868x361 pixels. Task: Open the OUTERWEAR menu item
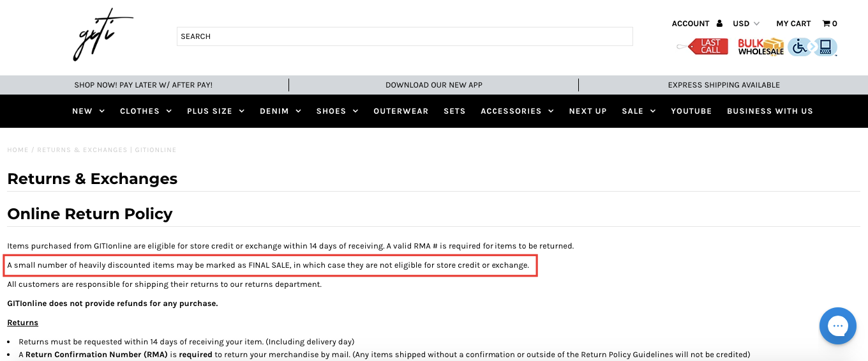click(x=401, y=111)
